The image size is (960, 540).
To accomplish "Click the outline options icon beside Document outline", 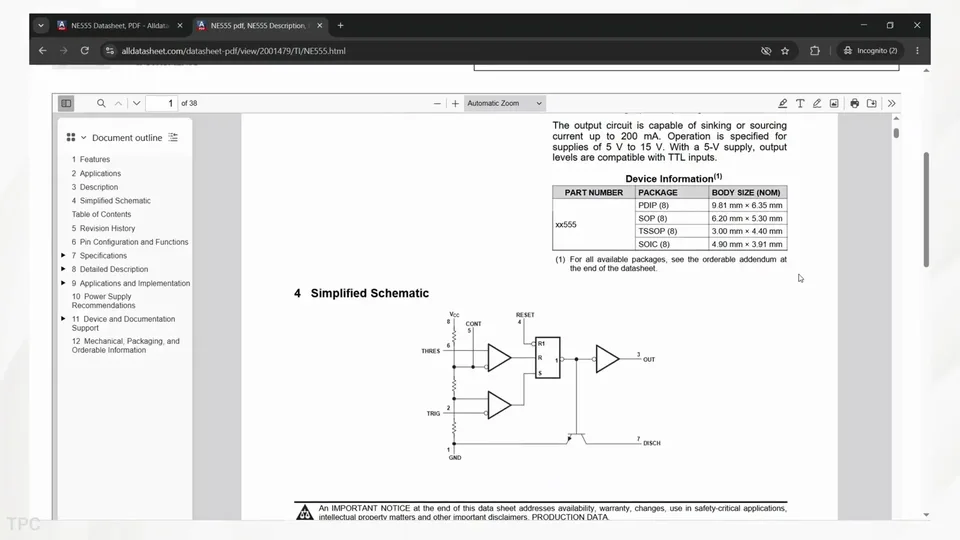I will pos(173,138).
